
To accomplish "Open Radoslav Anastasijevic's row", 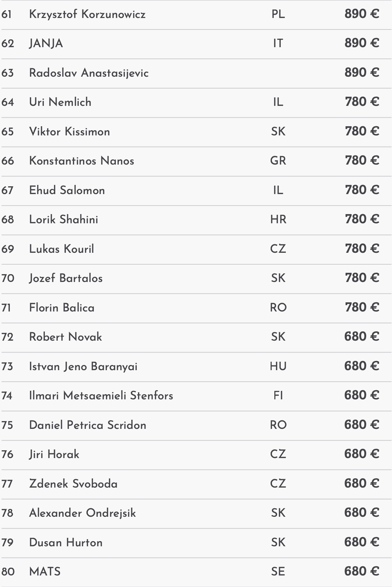I will [x=89, y=73].
